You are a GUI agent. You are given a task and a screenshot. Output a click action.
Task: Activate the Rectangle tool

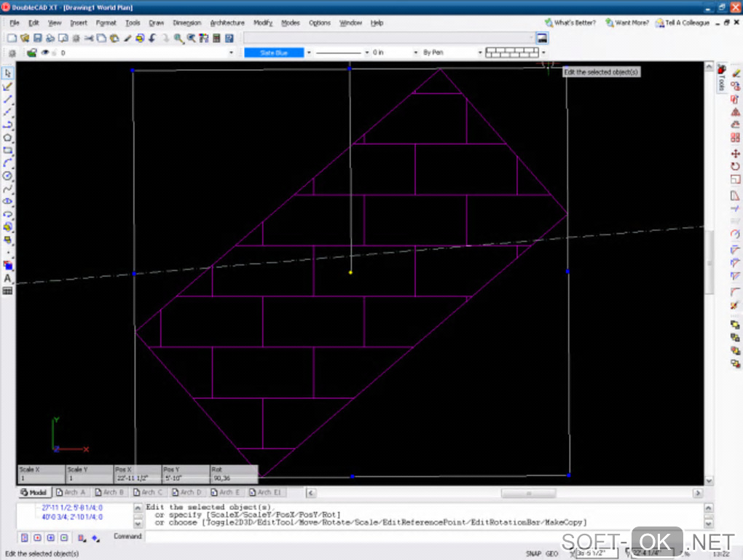pyautogui.click(x=8, y=151)
